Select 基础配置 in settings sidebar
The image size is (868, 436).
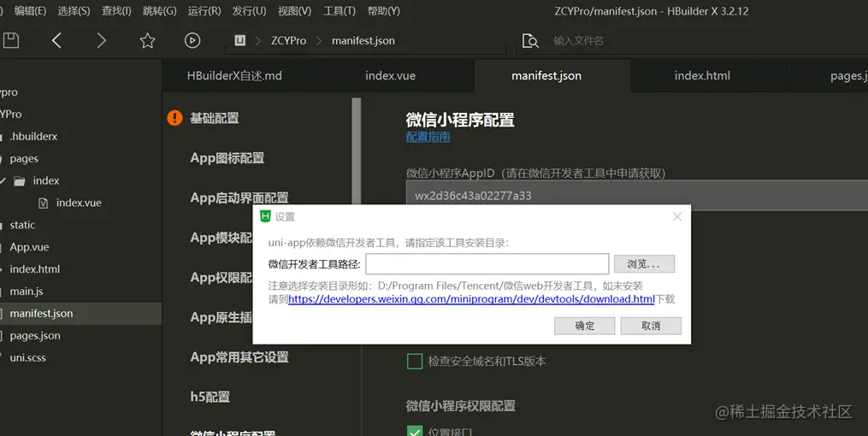click(x=215, y=118)
